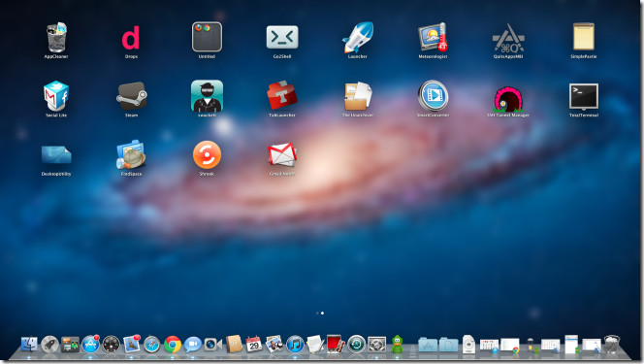This screenshot has width=644, height=364.
Task: Launch the SimplePaste notepad app
Action: tap(584, 37)
